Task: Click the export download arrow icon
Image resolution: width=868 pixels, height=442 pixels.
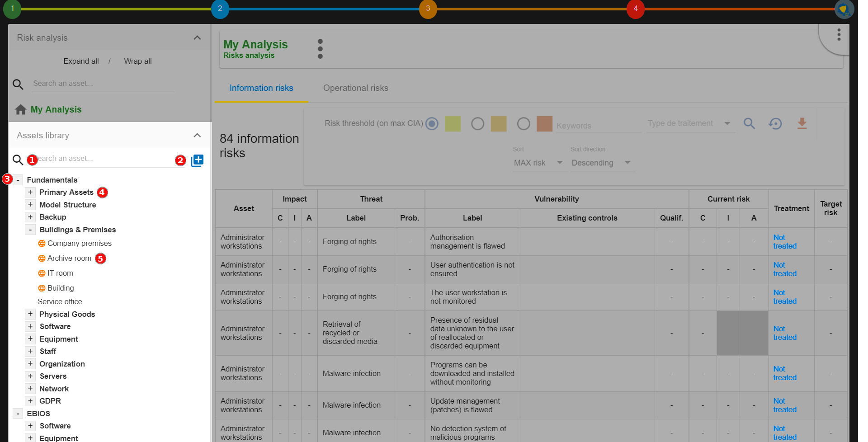Action: pos(802,123)
